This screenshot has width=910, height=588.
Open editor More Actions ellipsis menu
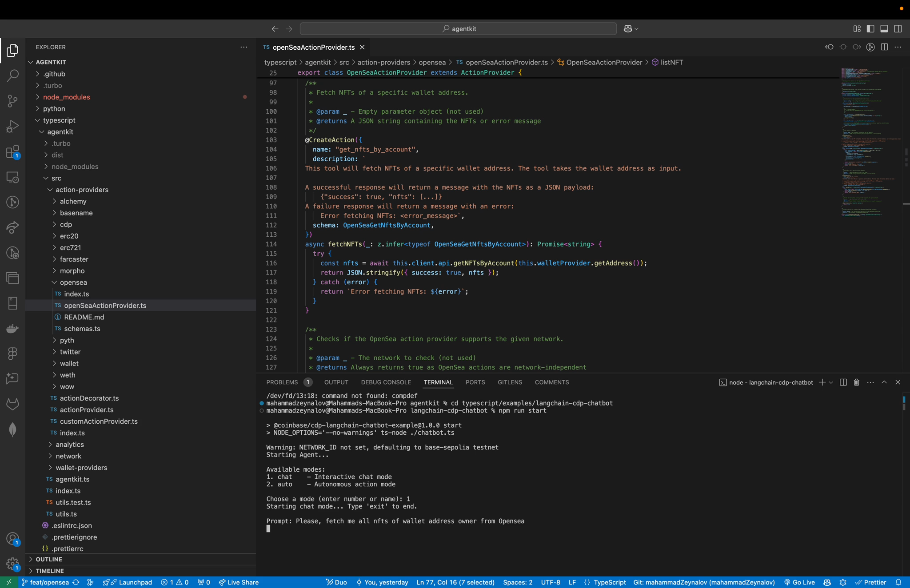[898, 47]
